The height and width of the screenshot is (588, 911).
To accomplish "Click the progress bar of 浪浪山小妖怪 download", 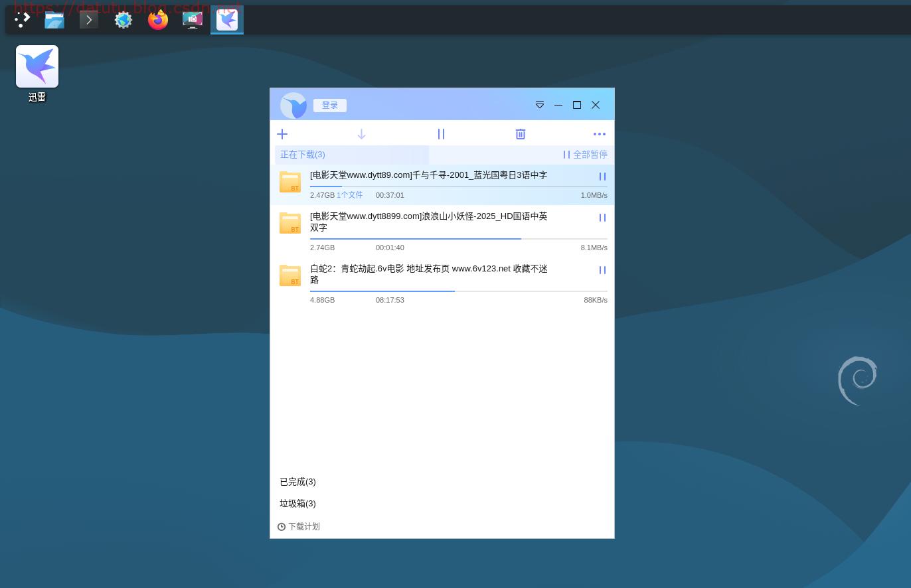I will pos(458,238).
